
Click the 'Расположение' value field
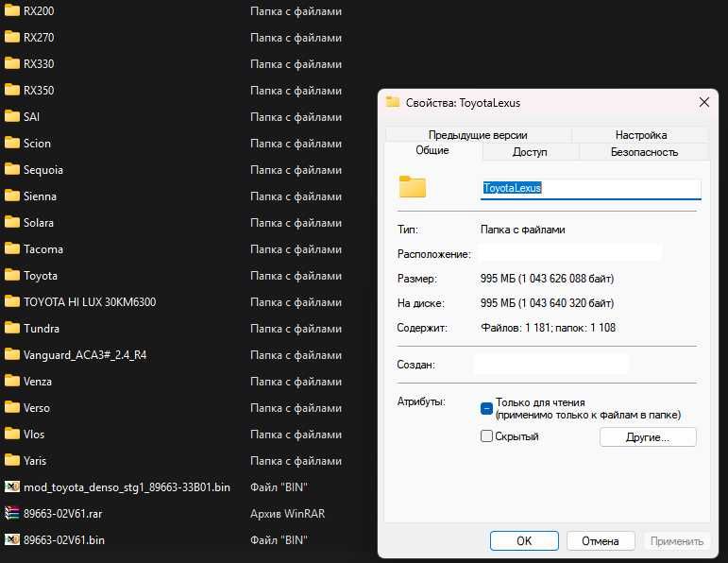coord(570,253)
